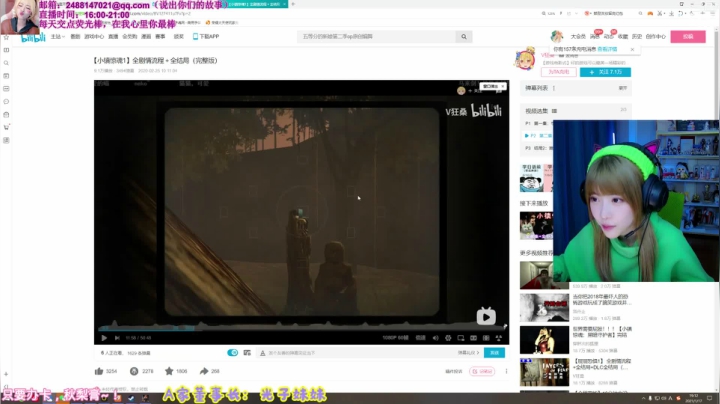Skip to the next video part
This screenshot has height=404, width=720.
pyautogui.click(x=117, y=338)
